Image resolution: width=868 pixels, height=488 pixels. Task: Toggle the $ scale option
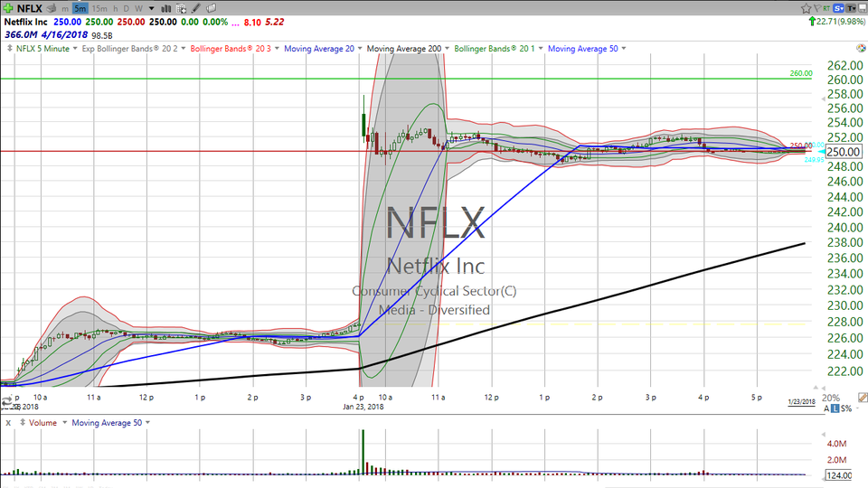(843, 408)
